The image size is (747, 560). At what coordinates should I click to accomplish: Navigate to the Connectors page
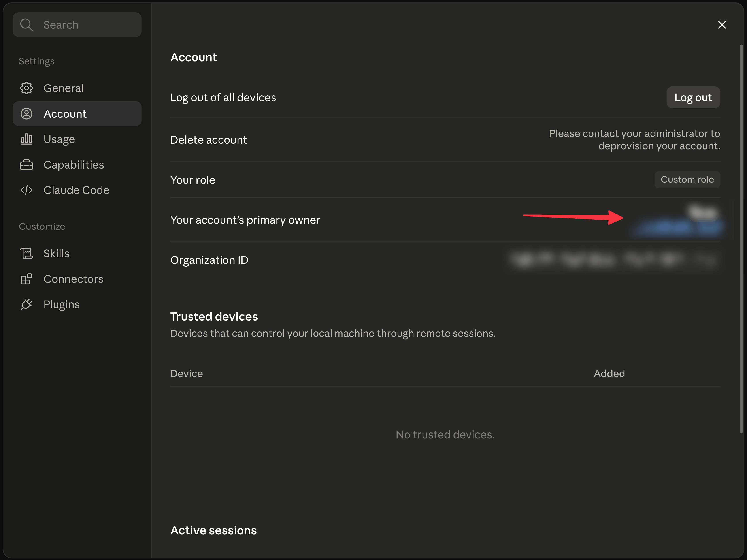[77, 279]
